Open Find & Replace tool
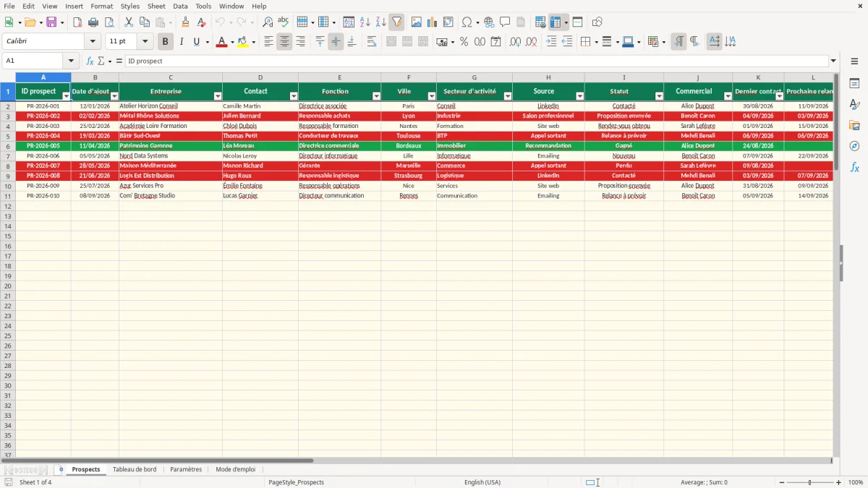Image resolution: width=868 pixels, height=488 pixels. pos(268,22)
